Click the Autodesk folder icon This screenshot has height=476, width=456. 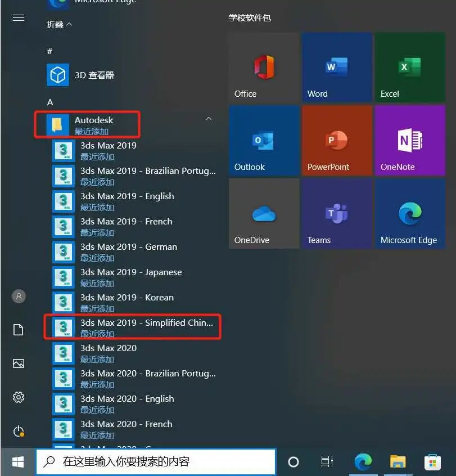[57, 125]
